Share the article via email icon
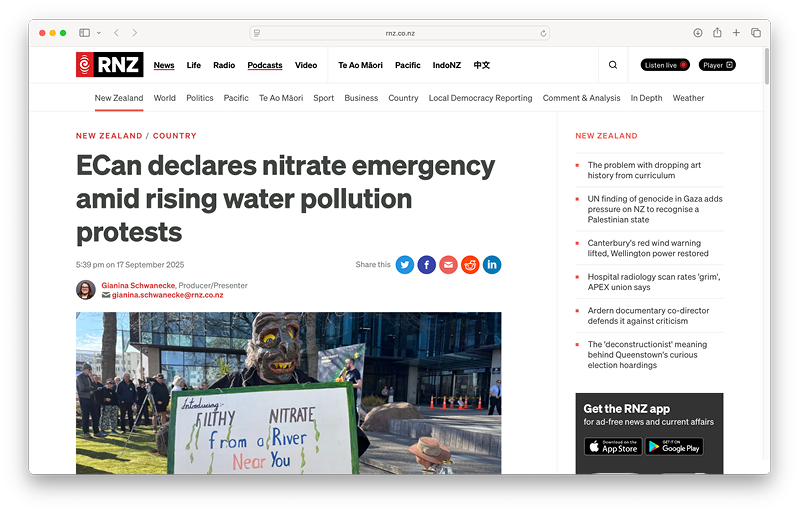The height and width of the screenshot is (512, 800). (449, 265)
